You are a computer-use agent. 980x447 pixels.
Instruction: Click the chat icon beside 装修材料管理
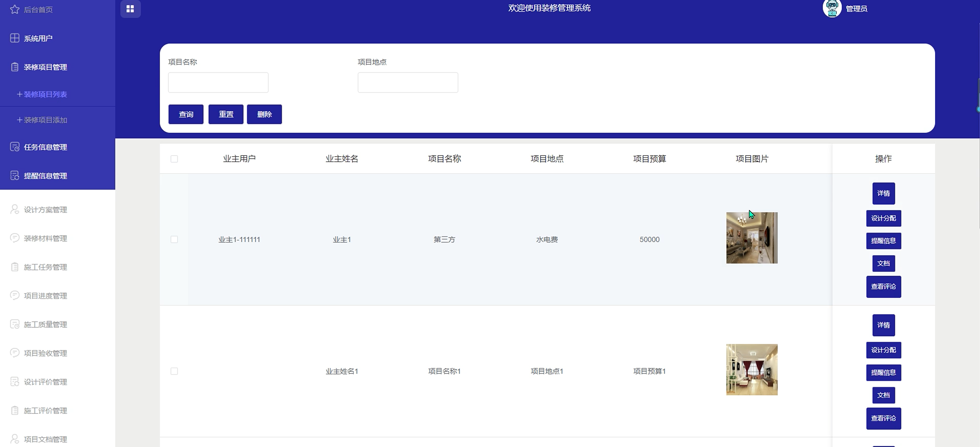tap(14, 238)
